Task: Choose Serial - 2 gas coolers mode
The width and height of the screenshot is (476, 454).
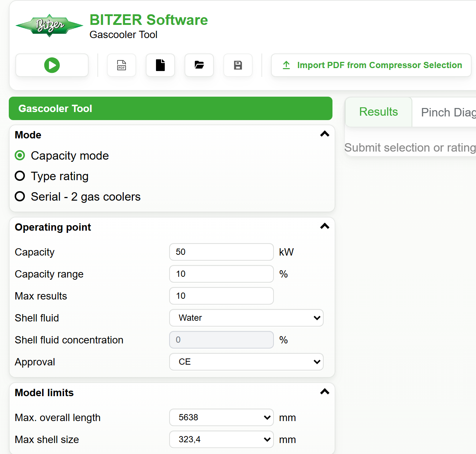Action: point(20,197)
